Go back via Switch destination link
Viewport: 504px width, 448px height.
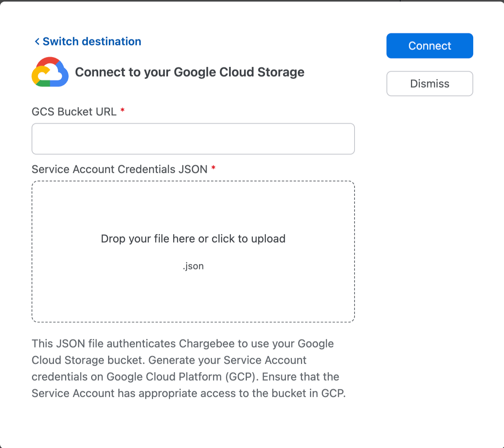coord(91,41)
